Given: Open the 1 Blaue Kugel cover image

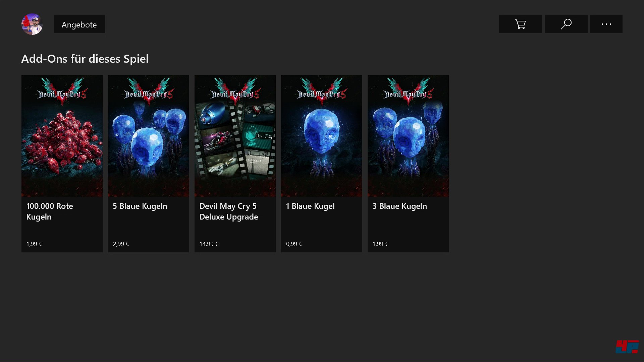Looking at the screenshot, I should tap(322, 136).
